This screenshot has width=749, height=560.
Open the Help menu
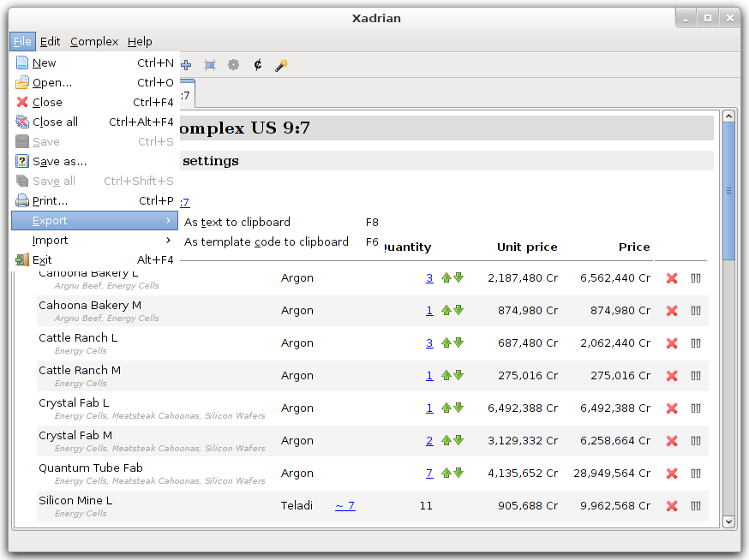pyautogui.click(x=140, y=42)
